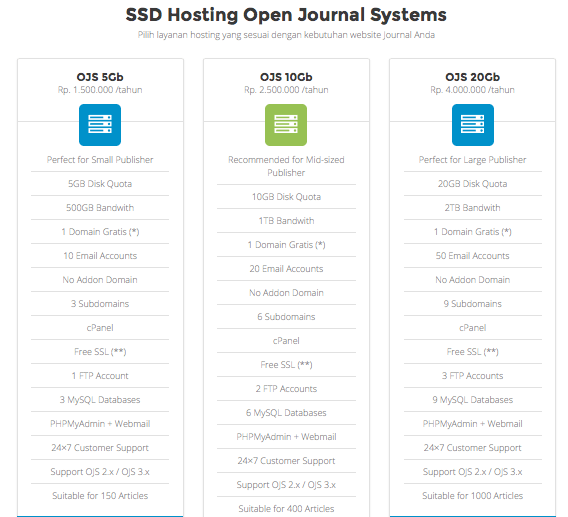Click 'PHPMyAdmin + Webmail' in OJS 10Gb
This screenshot has width=568, height=517.
(286, 437)
